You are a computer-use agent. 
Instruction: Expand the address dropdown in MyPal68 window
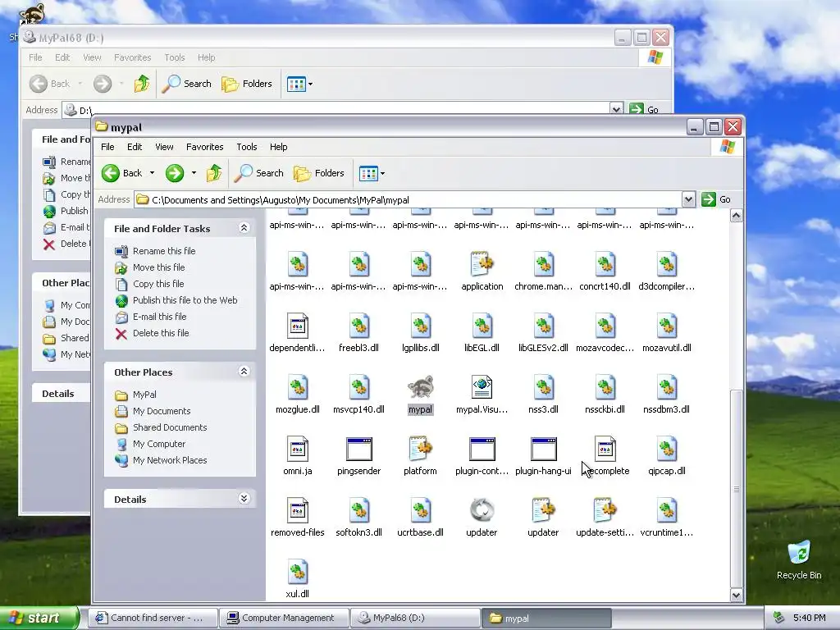(x=616, y=109)
